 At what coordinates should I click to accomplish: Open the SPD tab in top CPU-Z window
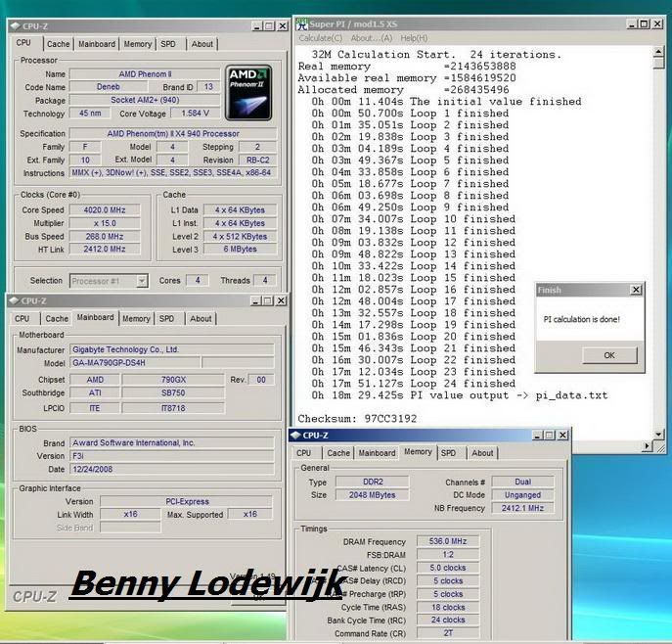pyautogui.click(x=168, y=44)
